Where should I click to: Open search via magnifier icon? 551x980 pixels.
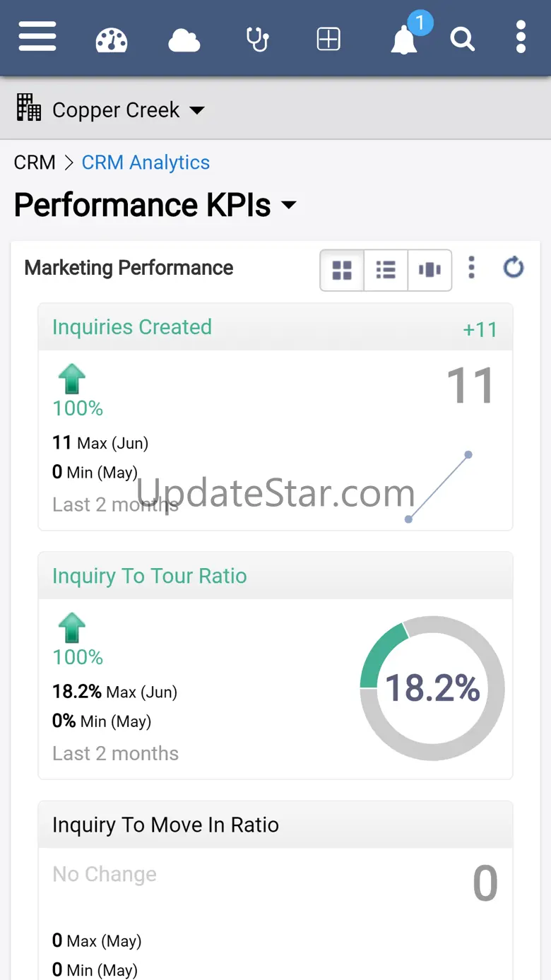[463, 40]
